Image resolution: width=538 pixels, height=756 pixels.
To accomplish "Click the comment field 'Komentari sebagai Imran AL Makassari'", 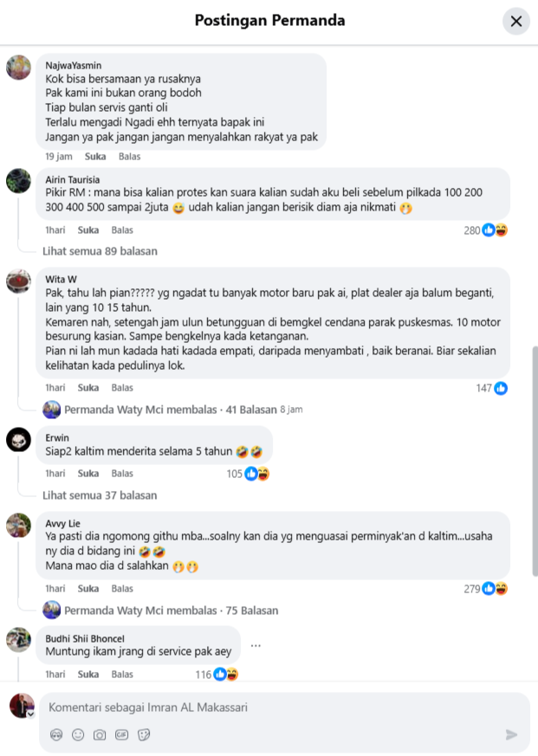I will [285, 708].
